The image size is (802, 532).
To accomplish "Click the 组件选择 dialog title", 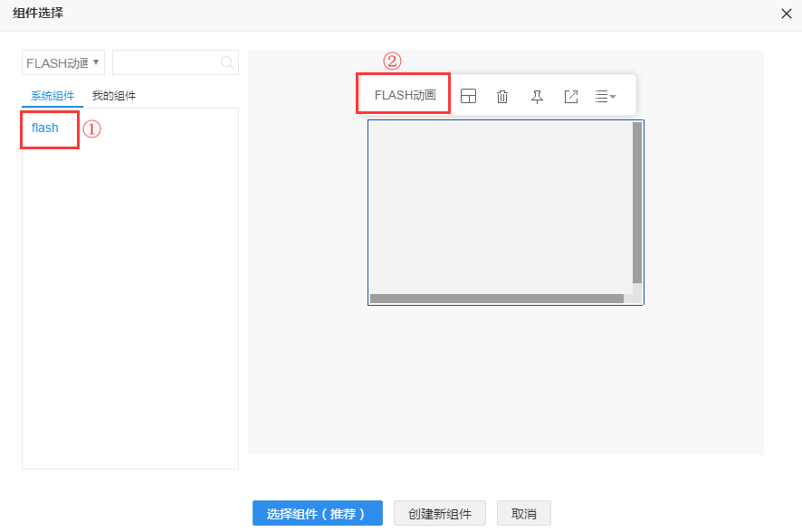I will (38, 14).
